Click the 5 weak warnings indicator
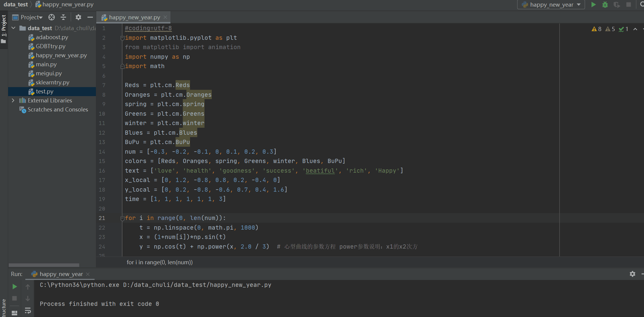 point(610,29)
